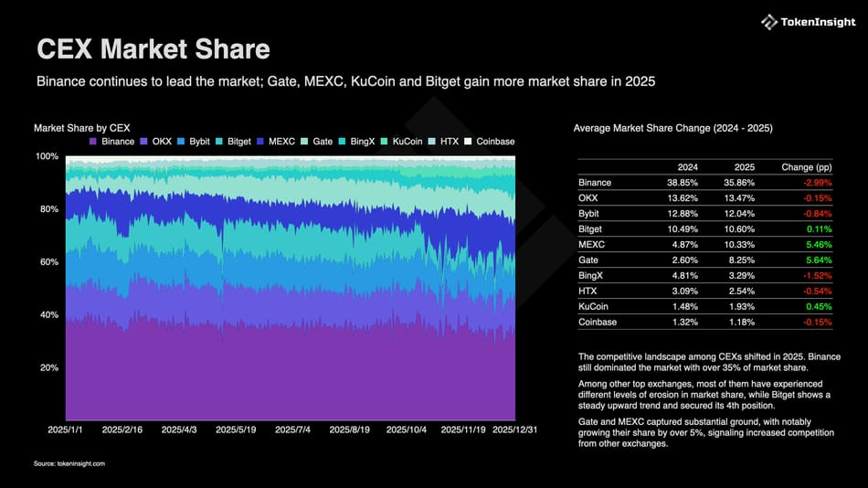This screenshot has width=868, height=488.
Task: Toggle the OKX series in legend
Action: pyautogui.click(x=144, y=142)
